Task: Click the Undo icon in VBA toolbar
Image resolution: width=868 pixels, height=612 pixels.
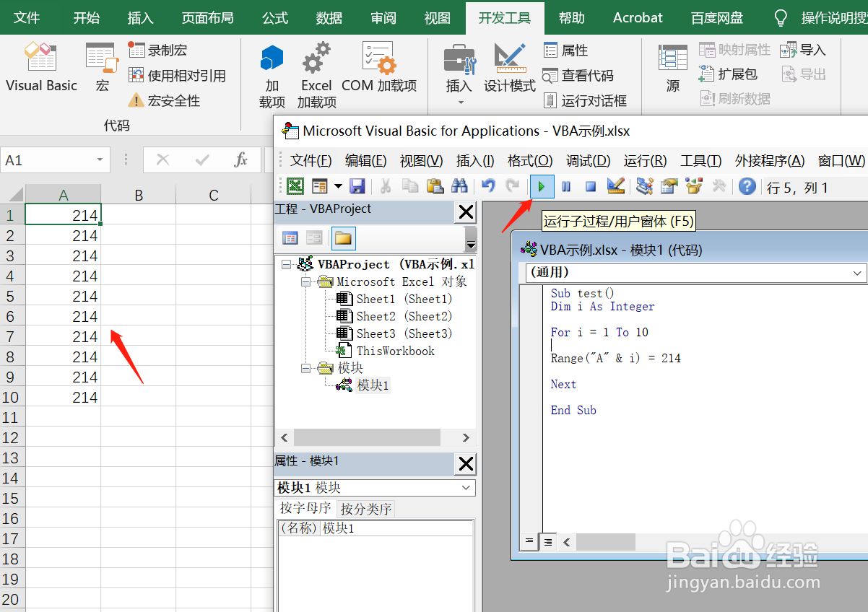Action: [x=489, y=187]
